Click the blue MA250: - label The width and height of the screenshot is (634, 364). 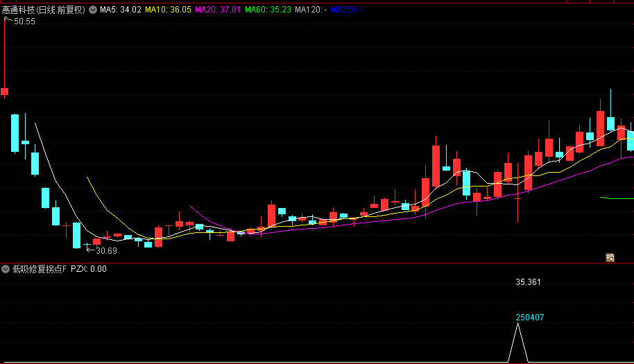347,10
